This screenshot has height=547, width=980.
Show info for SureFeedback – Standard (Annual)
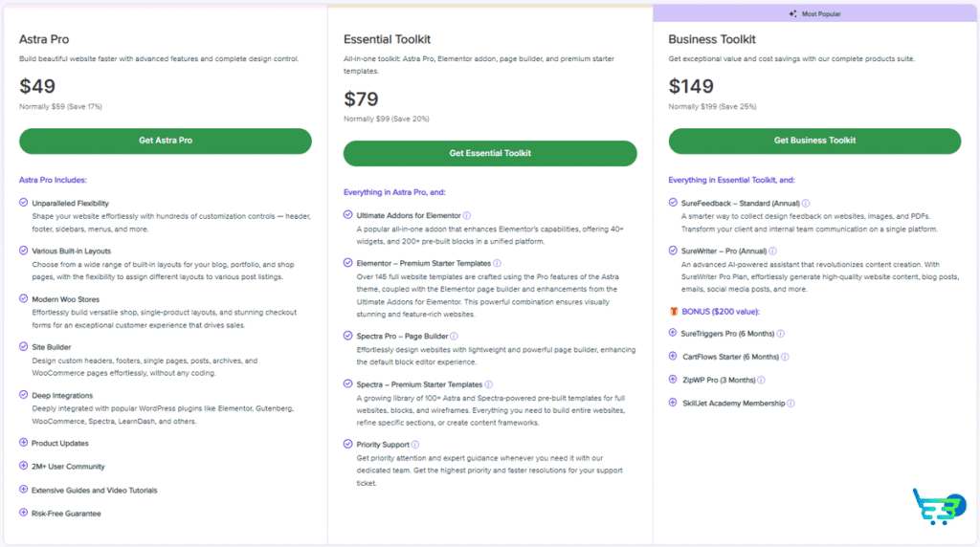[806, 203]
